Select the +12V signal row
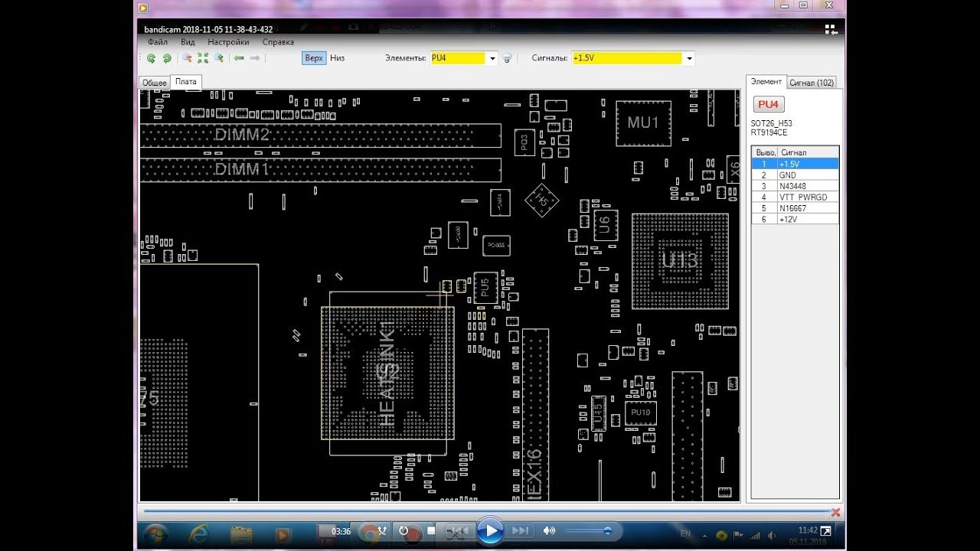The image size is (980, 551). (795, 220)
